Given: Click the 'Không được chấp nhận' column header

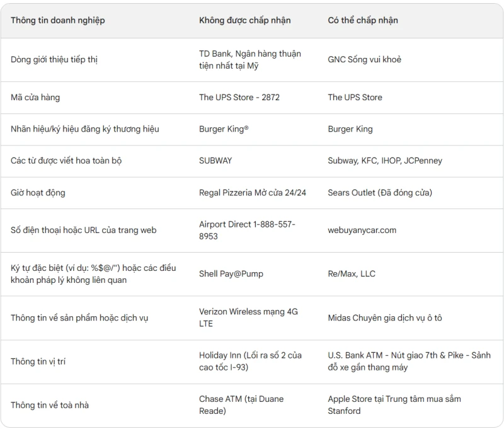Looking at the screenshot, I should click(244, 20).
